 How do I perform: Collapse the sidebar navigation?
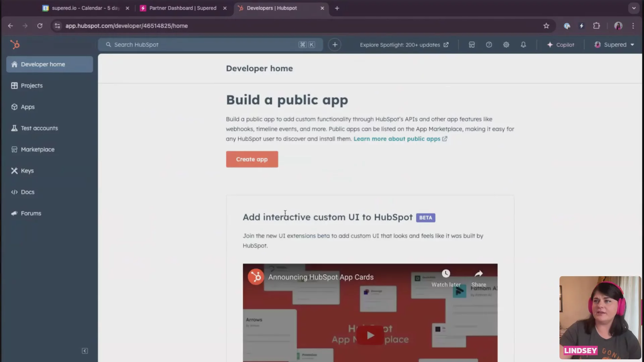85,351
